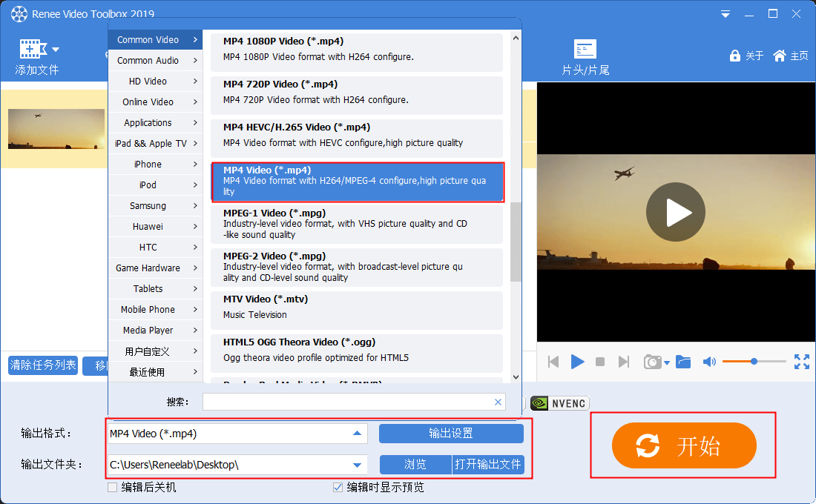Open Huawei device category
This screenshot has height=504, width=816.
[x=156, y=227]
